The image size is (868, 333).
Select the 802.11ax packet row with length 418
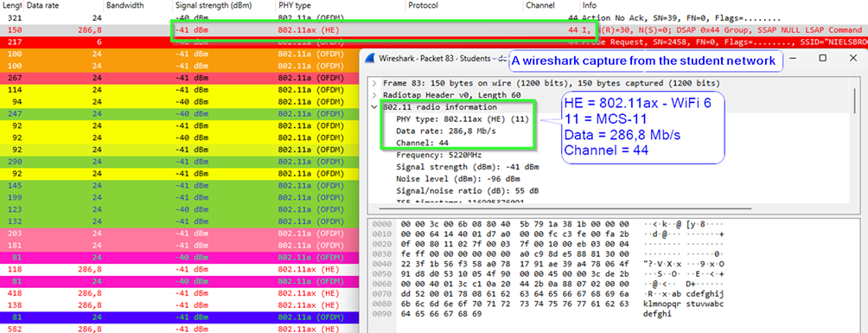coord(180,293)
